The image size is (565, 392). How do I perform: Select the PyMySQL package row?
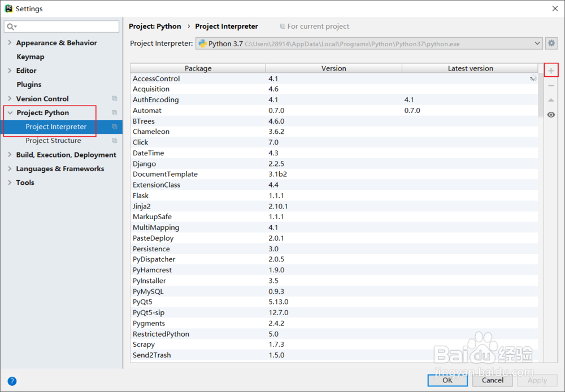pos(334,291)
